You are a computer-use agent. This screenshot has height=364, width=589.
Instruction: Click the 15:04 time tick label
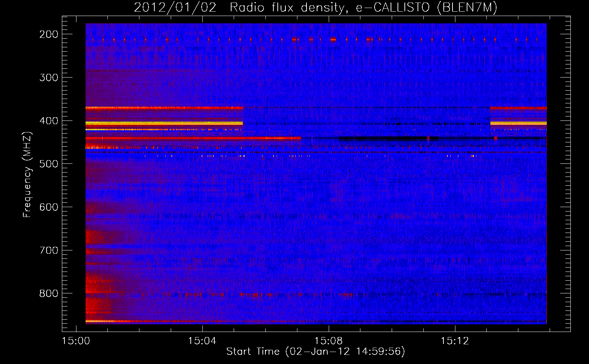[x=202, y=341]
